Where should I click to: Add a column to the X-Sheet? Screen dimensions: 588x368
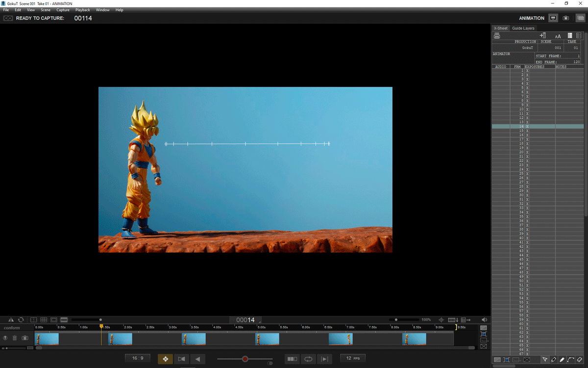543,36
